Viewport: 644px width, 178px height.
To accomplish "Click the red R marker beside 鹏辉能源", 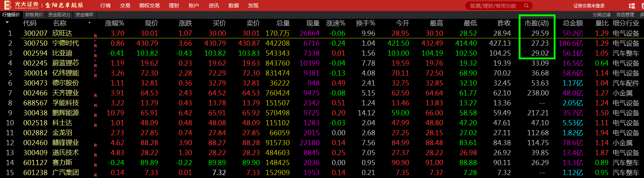I will (95, 115).
